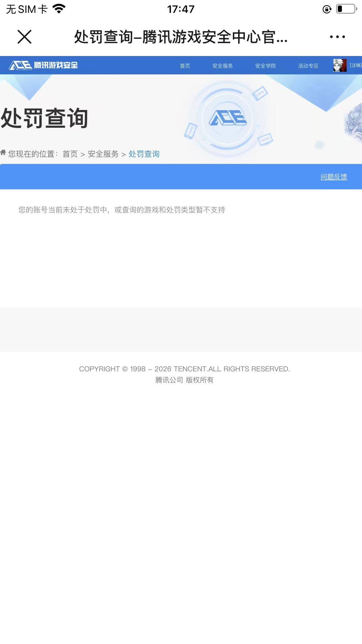Open the 安全学院 navigation item
362x644 pixels.
point(266,66)
